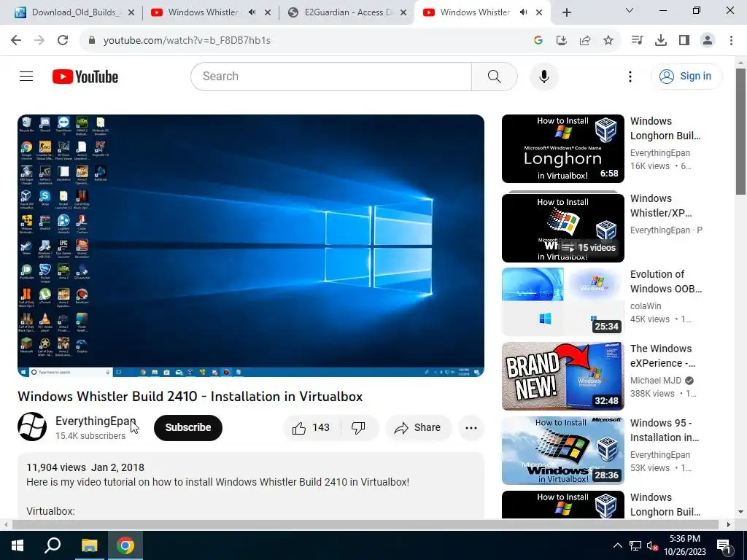This screenshot has height=560, width=747.
Task: Open Windows Whistler/XP 15 videos playlist
Action: pyautogui.click(x=562, y=227)
